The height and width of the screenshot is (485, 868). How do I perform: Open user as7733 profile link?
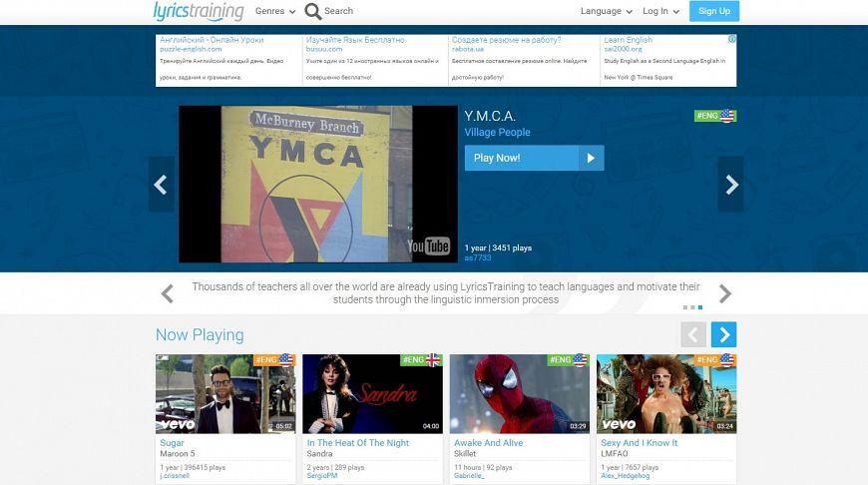[478, 257]
